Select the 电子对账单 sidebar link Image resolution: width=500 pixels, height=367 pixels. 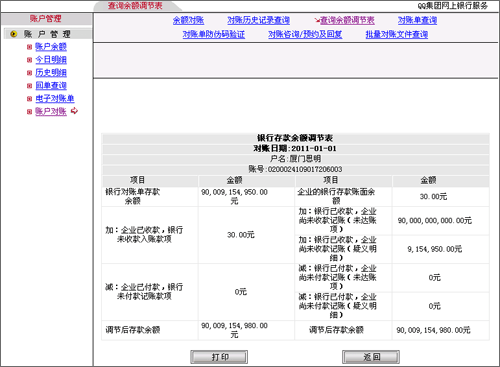click(x=55, y=99)
